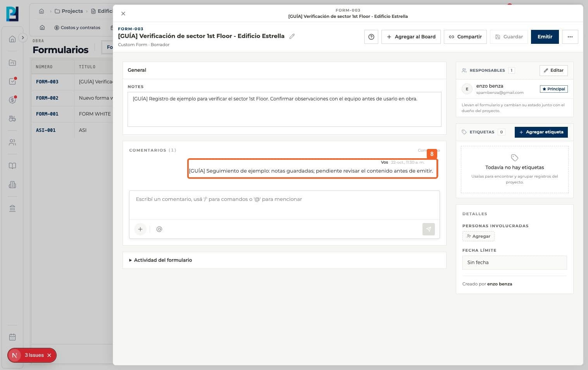This screenshot has width=588, height=370.
Task: Open the three-dots more options menu
Action: click(570, 37)
